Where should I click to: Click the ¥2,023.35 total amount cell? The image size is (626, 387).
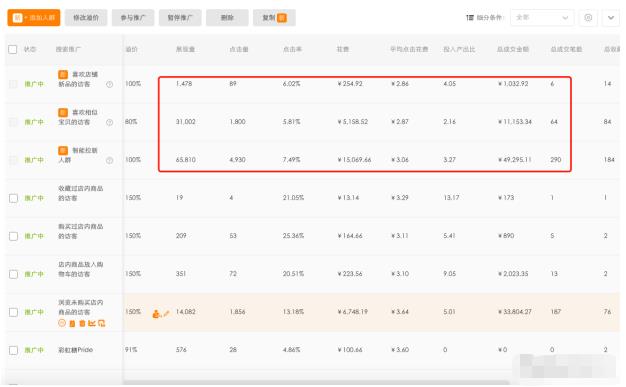tap(513, 274)
